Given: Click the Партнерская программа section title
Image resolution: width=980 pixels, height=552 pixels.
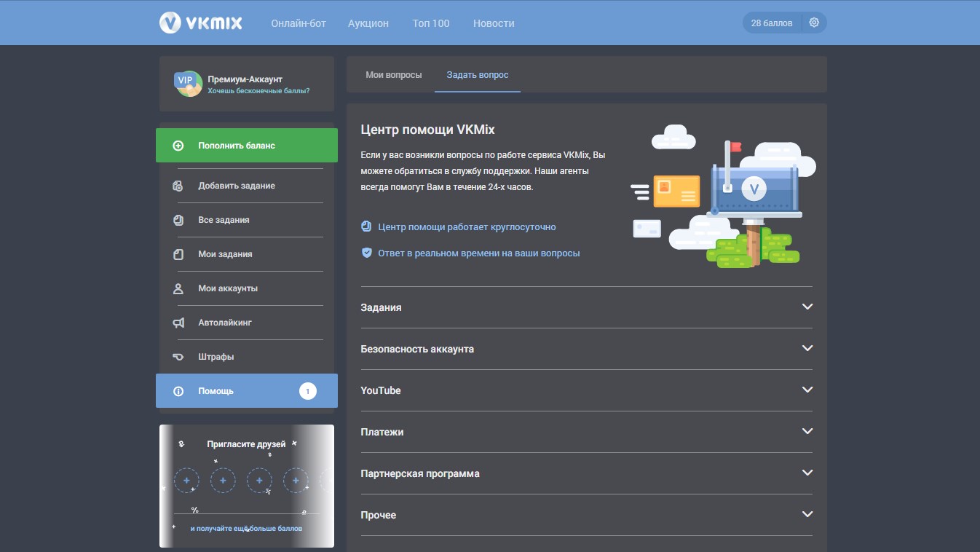Looking at the screenshot, I should pos(420,473).
